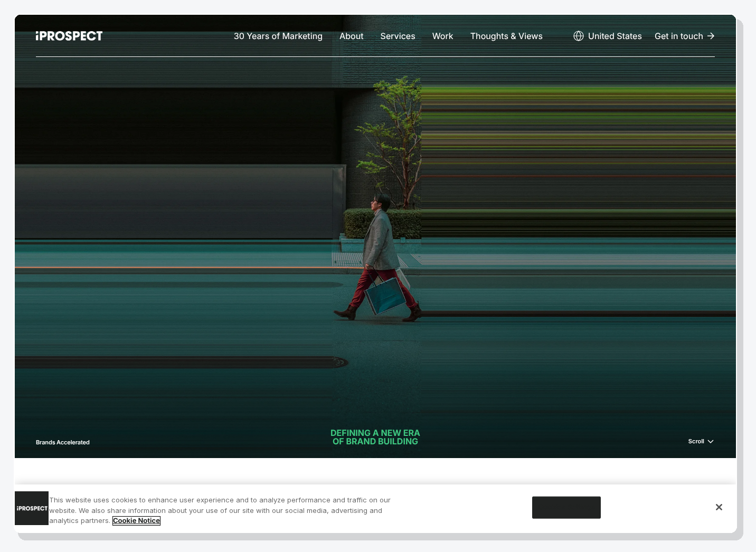
Task: Click the Scroll down chevron
Action: tap(711, 442)
